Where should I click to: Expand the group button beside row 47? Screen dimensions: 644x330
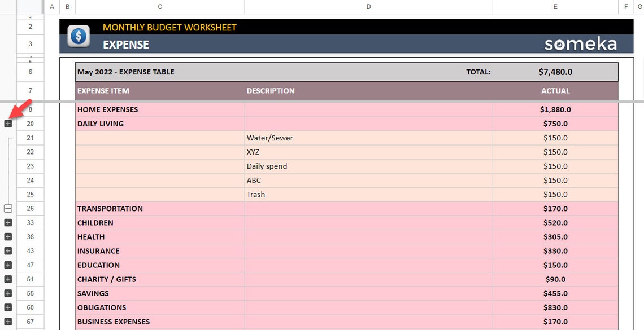8,265
